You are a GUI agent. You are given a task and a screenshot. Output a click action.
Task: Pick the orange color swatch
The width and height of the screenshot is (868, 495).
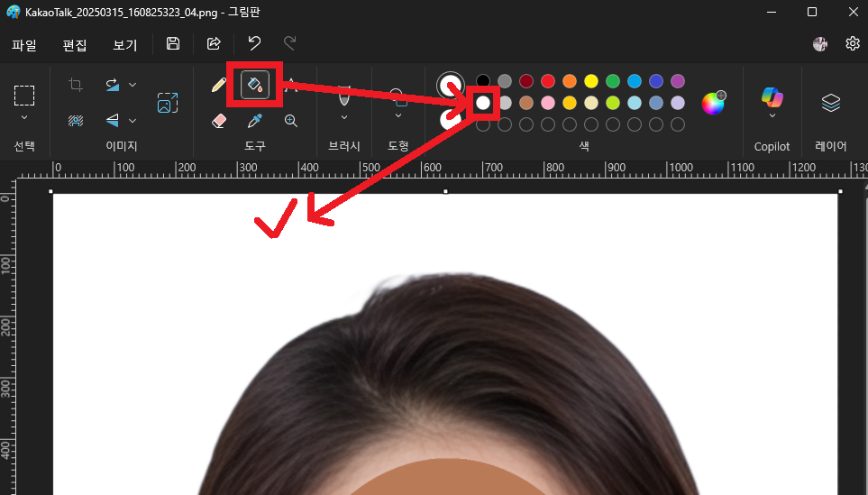coord(570,81)
